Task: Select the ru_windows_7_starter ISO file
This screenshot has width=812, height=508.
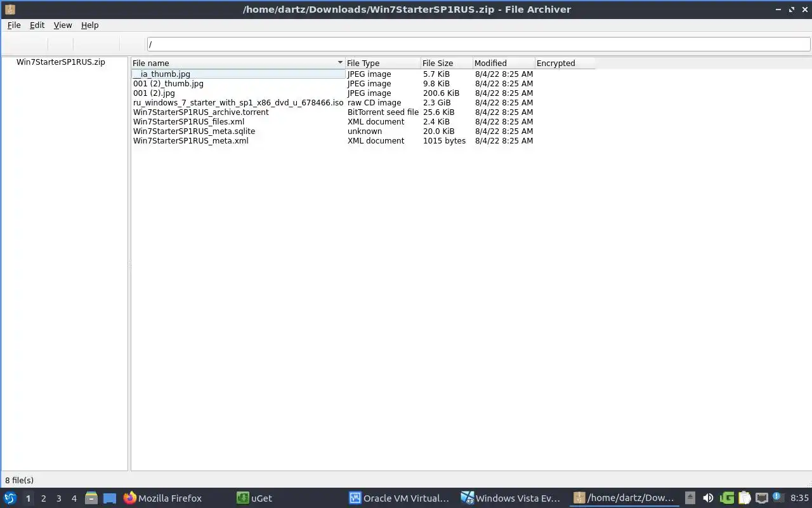Action: click(238, 103)
